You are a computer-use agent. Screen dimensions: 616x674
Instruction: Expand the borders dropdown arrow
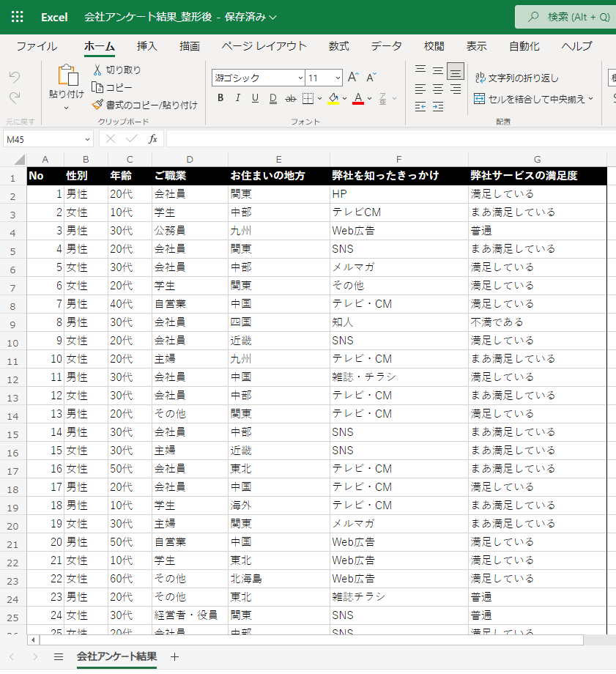pos(319,98)
